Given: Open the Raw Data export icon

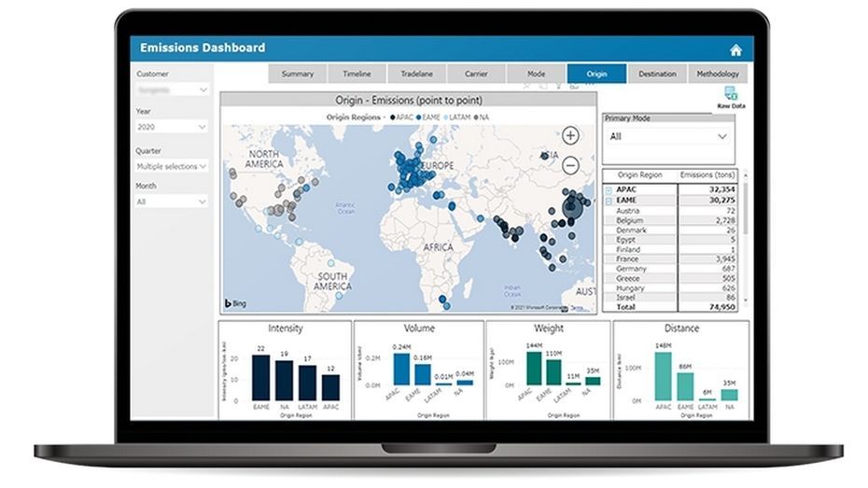Looking at the screenshot, I should pos(730,94).
